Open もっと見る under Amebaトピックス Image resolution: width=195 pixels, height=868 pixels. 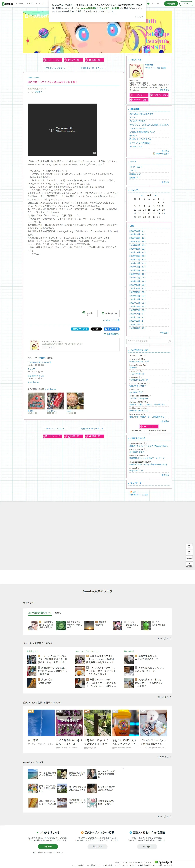click(164, 816)
